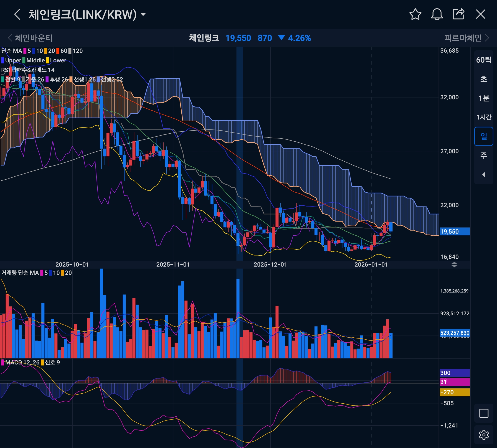The width and height of the screenshot is (497, 448).
Task: Add LINK/KRW to favorites with the star icon
Action: pyautogui.click(x=415, y=14)
